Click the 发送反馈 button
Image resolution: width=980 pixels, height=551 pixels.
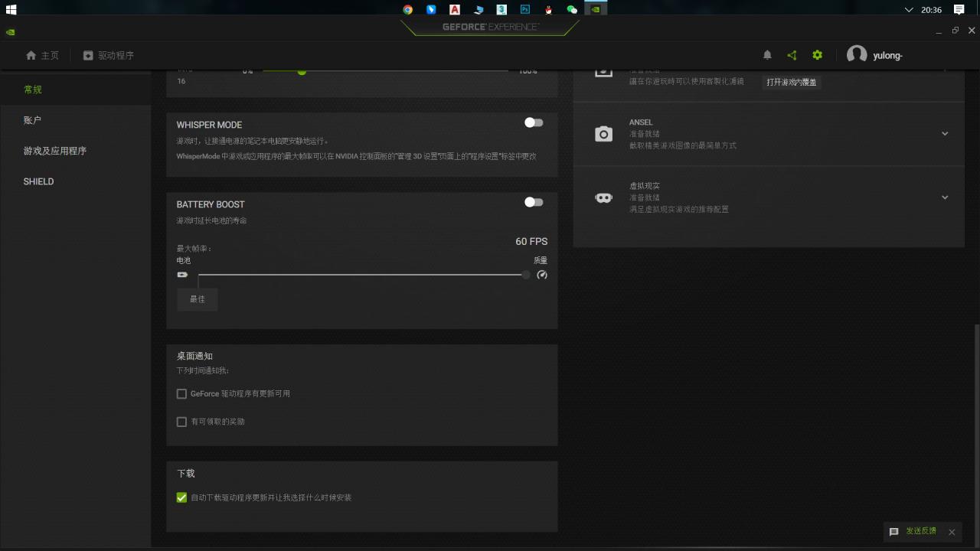[x=921, y=531]
